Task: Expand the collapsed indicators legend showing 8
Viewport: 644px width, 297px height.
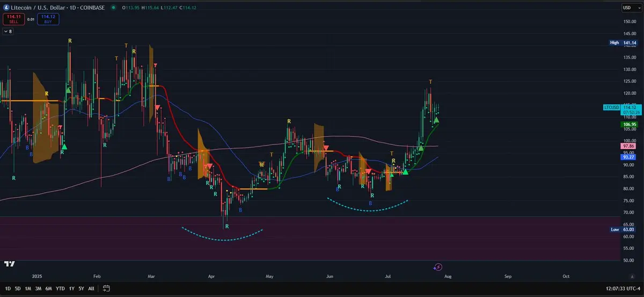Action: (x=8, y=32)
